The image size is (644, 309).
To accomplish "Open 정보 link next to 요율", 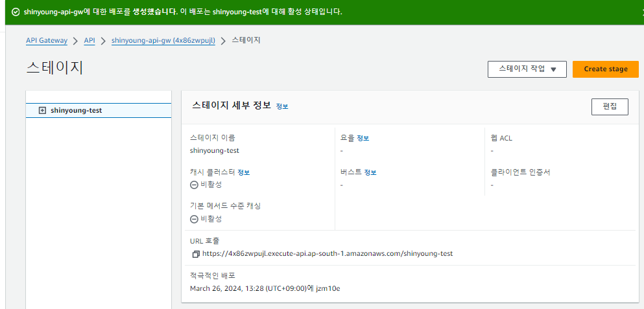I will 363,138.
